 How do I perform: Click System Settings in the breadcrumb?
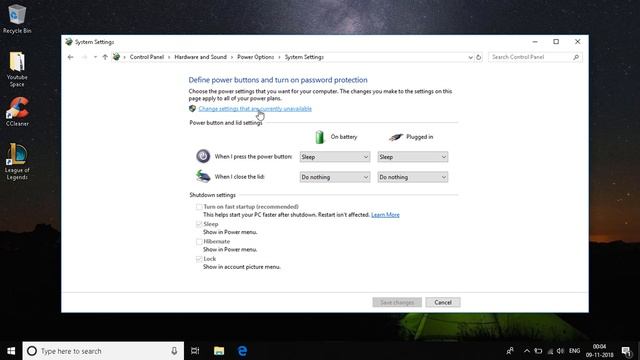coord(304,57)
